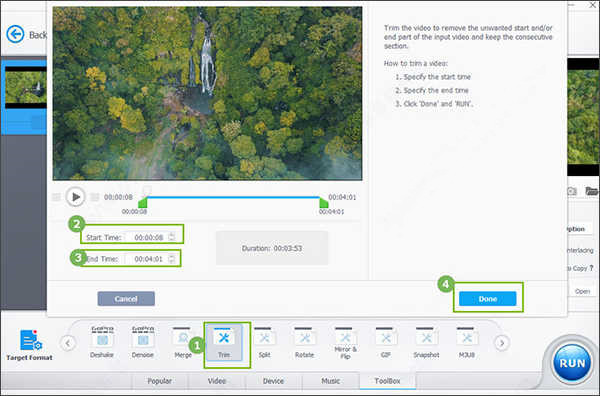Open the Split tool

264,337
